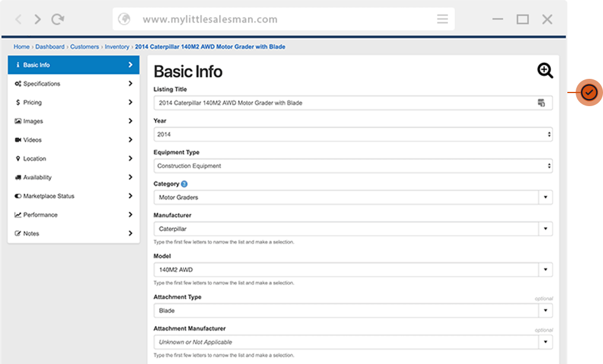Click chevron on Pricing row
This screenshot has height=364, width=603.
coord(131,102)
